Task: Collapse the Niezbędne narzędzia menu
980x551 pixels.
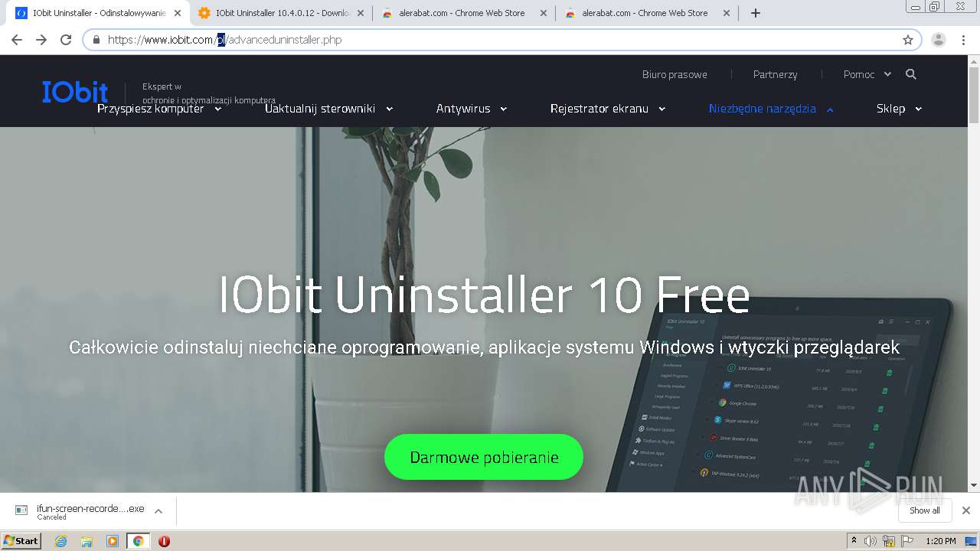Action: [x=771, y=109]
